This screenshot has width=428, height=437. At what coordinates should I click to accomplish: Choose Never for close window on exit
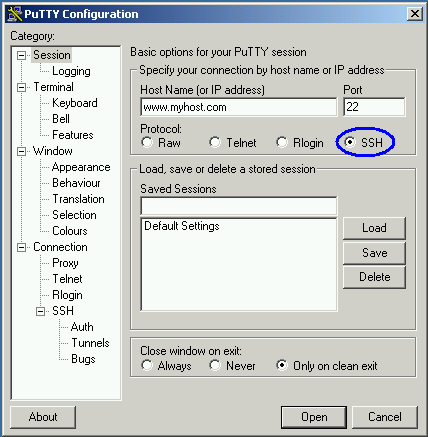pyautogui.click(x=215, y=365)
